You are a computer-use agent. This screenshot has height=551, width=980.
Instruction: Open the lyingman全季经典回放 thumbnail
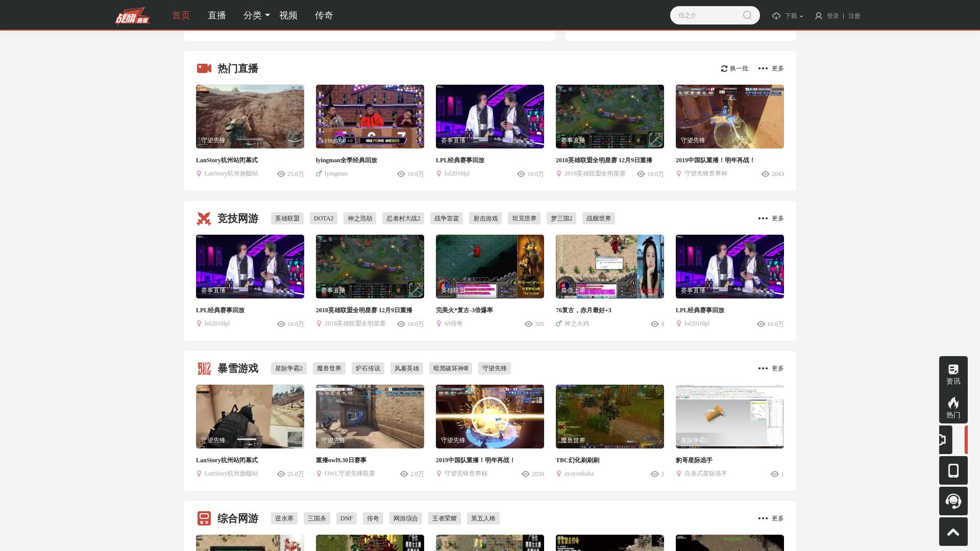(x=370, y=116)
